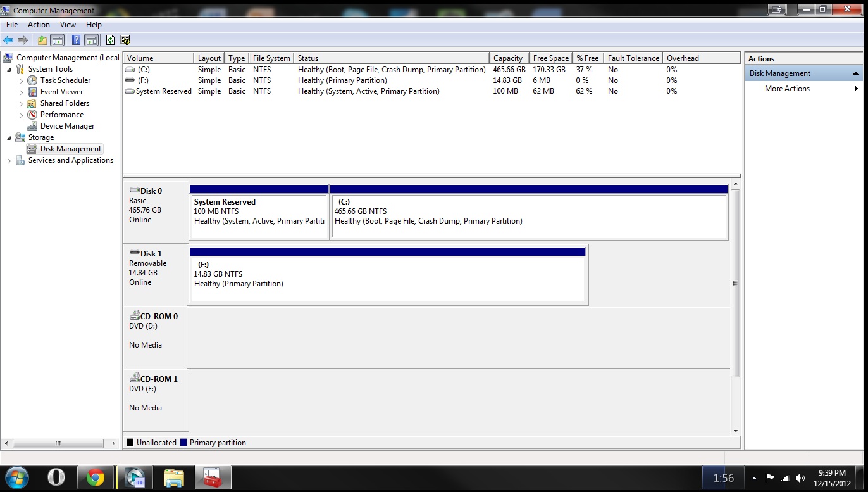The height and width of the screenshot is (492, 868).
Task: Click the Device Manager icon
Action: 32,126
